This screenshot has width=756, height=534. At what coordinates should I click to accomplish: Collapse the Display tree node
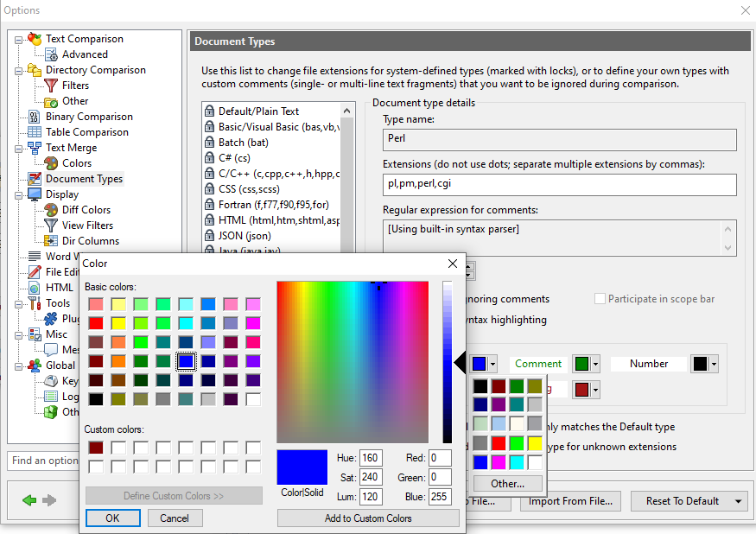tap(18, 196)
